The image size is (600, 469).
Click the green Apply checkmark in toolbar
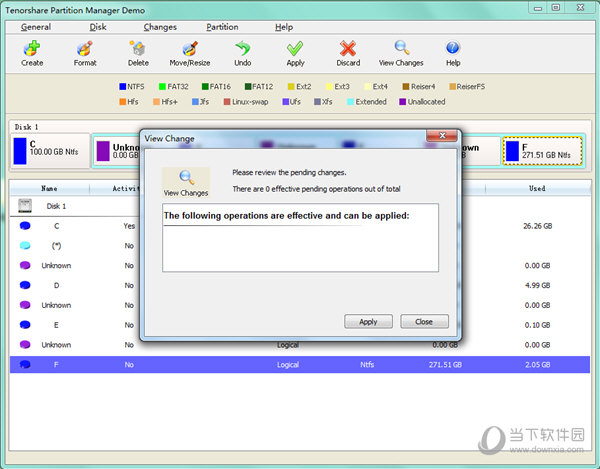pyautogui.click(x=295, y=49)
